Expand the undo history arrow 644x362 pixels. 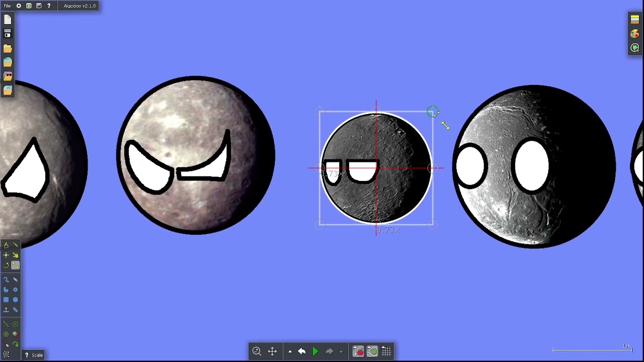click(290, 351)
